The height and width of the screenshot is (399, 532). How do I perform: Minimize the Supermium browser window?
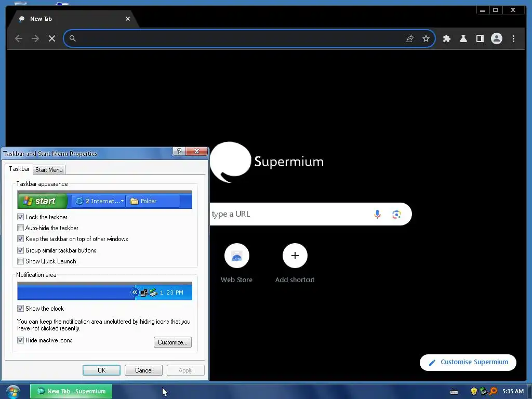[x=483, y=10]
